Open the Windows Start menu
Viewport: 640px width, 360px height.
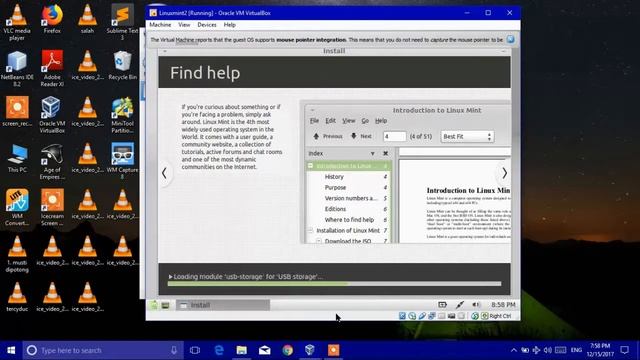pyautogui.click(x=11, y=350)
